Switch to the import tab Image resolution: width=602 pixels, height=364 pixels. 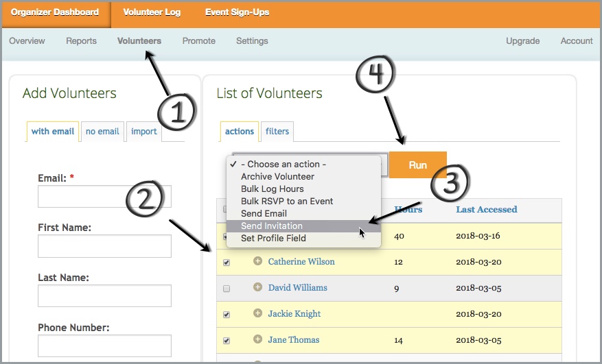[144, 132]
